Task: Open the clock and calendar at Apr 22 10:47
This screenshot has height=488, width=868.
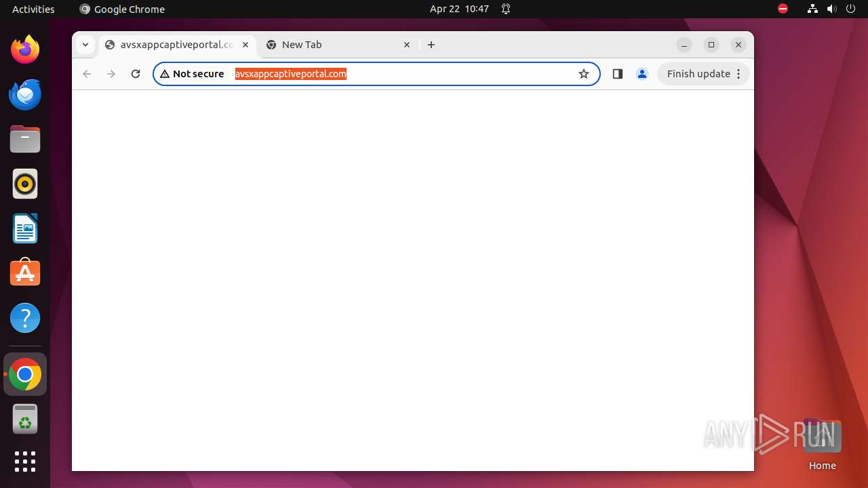Action: (x=459, y=9)
